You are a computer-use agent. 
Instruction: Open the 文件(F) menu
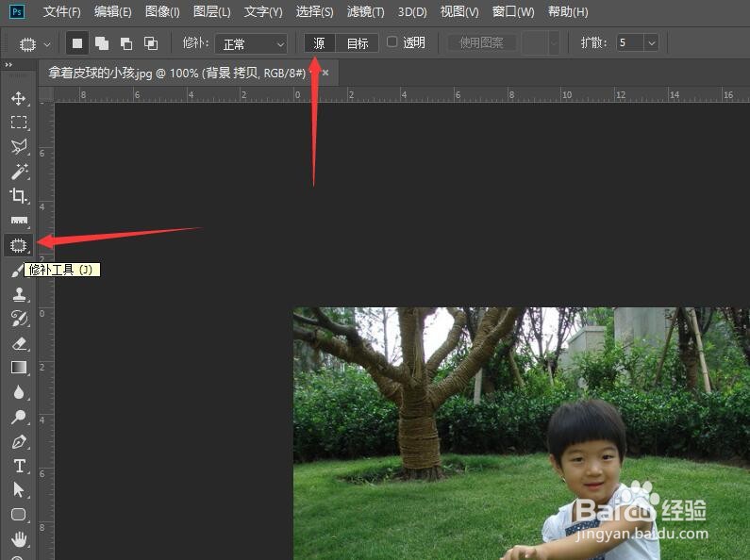tap(61, 12)
